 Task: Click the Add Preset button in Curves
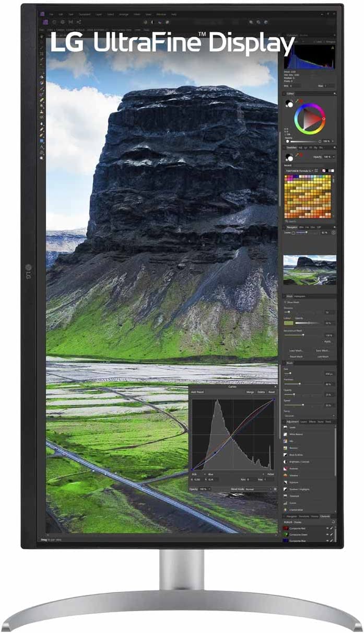(x=197, y=392)
